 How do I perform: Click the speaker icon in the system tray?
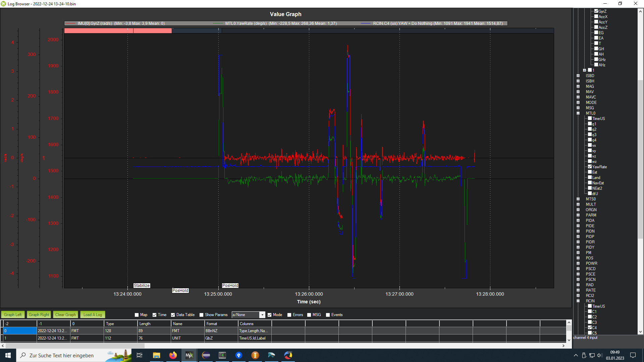pos(600,356)
